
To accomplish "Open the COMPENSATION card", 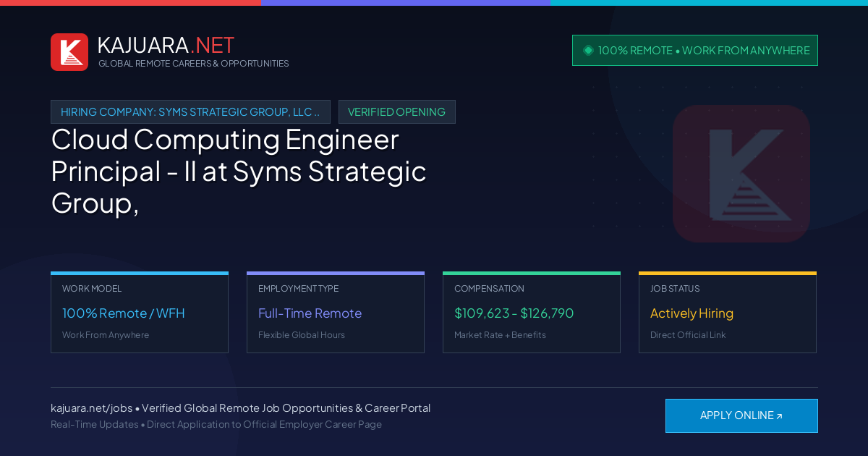I will coord(532,313).
